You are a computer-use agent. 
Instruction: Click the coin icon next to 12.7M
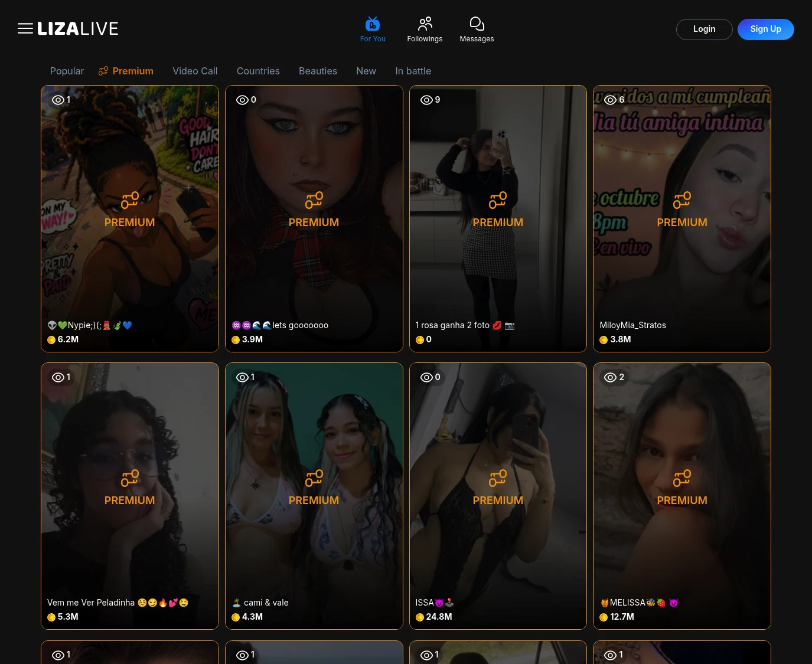click(604, 617)
